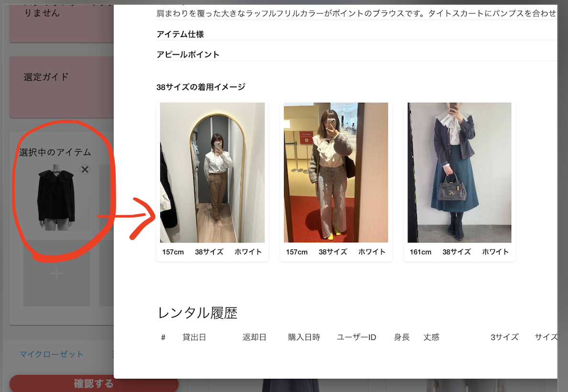Open the 選定ガイド panel
This screenshot has height=392, width=568.
[x=46, y=77]
